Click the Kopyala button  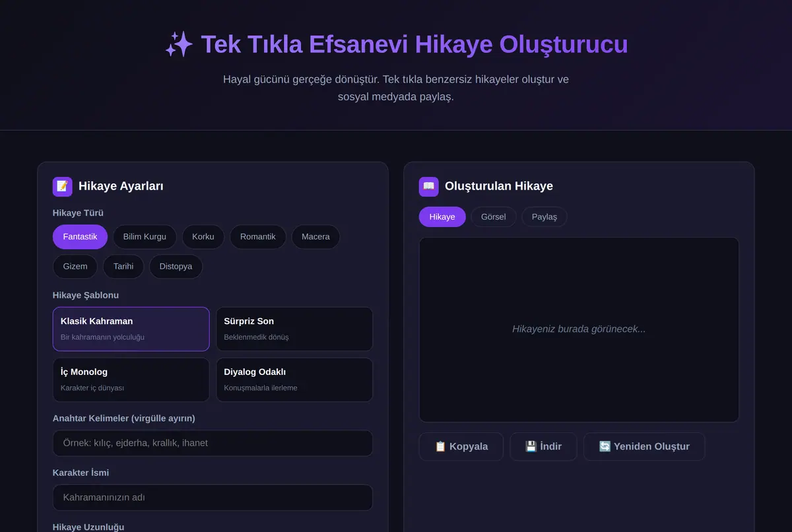pos(461,447)
